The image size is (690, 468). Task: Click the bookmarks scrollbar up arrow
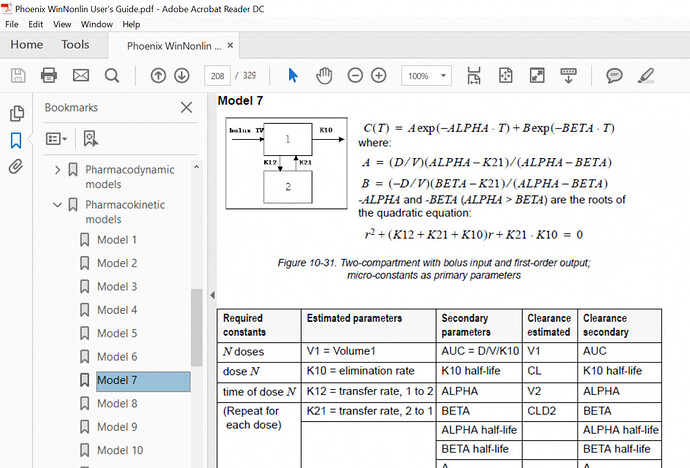click(196, 167)
